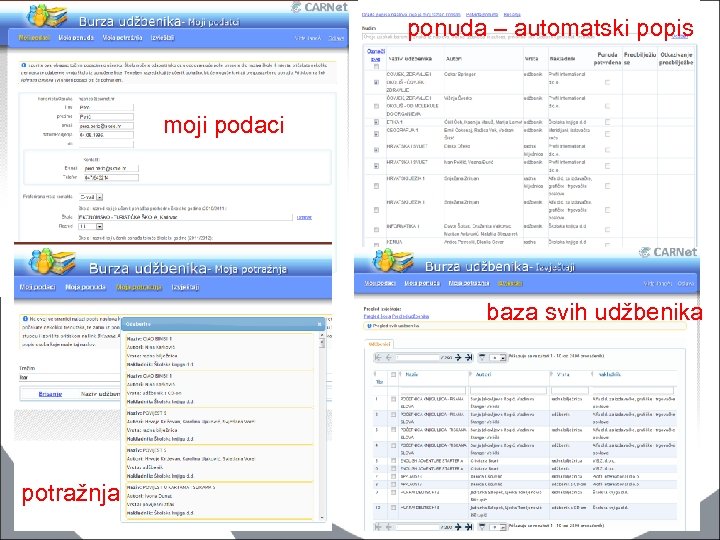Click page number field in Izvještaji top pager

tap(417, 357)
